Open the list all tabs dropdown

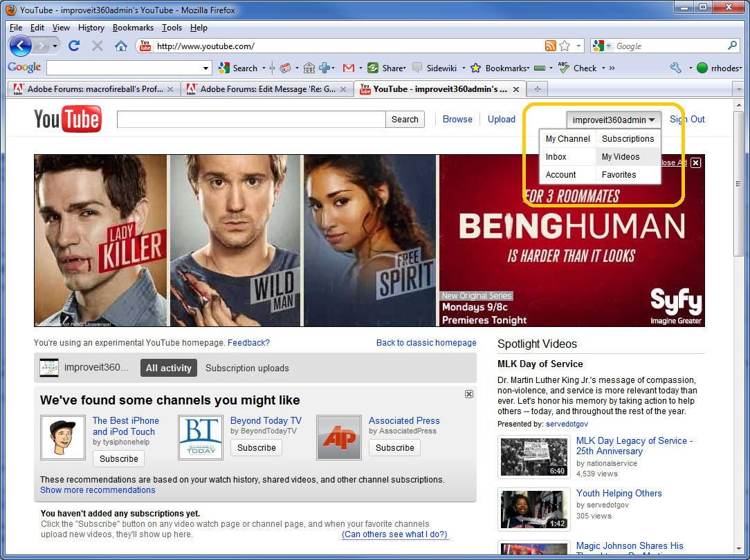(x=738, y=89)
